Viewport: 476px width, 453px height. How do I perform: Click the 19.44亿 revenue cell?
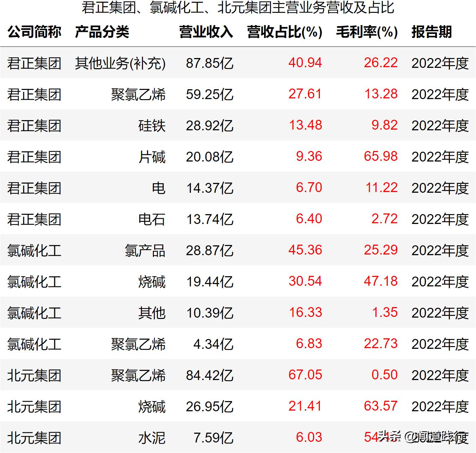pyautogui.click(x=210, y=282)
